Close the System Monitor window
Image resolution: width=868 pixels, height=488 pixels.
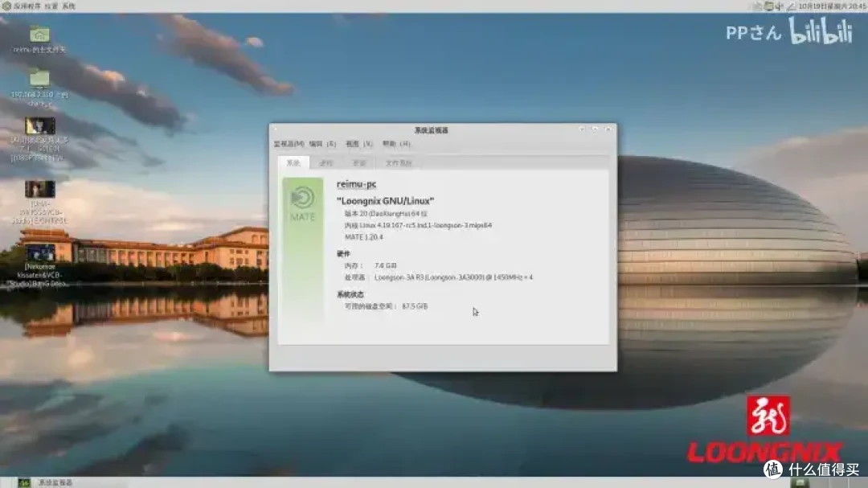pyautogui.click(x=608, y=129)
